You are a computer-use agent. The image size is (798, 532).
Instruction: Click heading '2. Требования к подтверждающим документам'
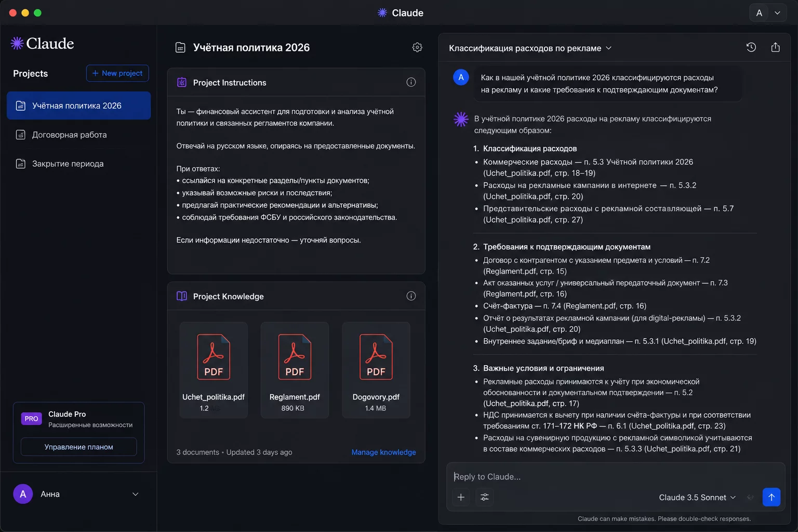click(562, 247)
